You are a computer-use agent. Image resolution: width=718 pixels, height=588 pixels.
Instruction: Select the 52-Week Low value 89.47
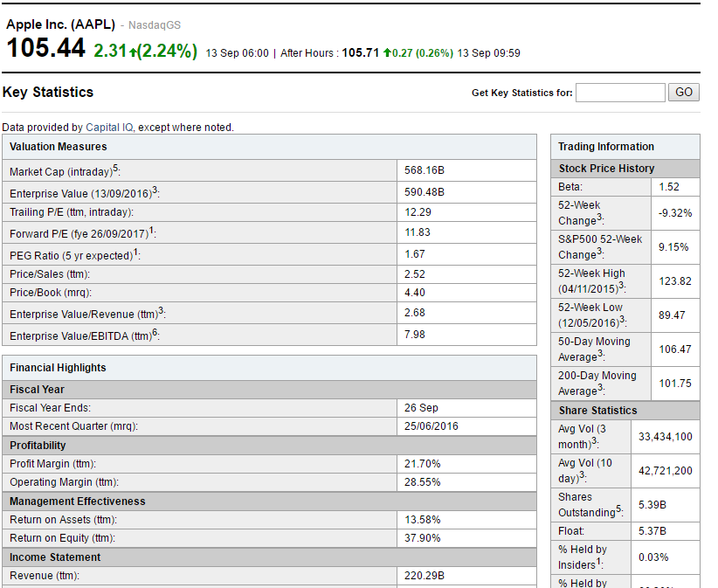click(x=672, y=315)
